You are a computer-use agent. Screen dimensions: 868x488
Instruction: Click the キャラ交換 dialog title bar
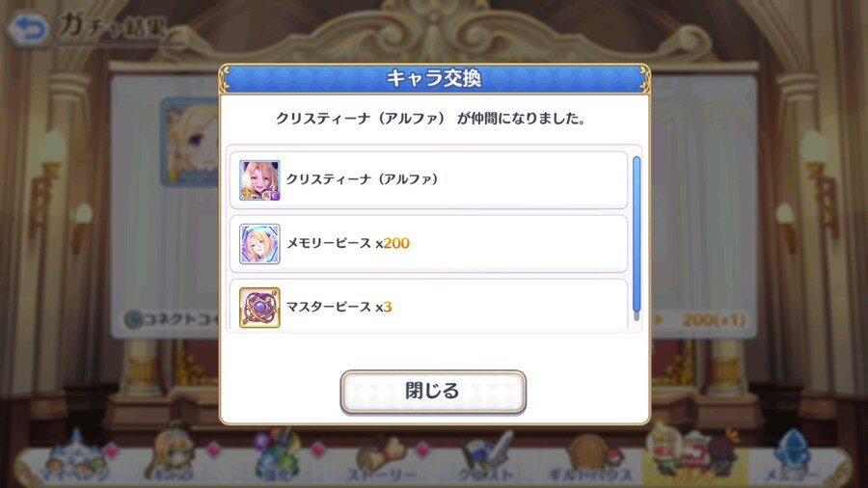[x=434, y=78]
